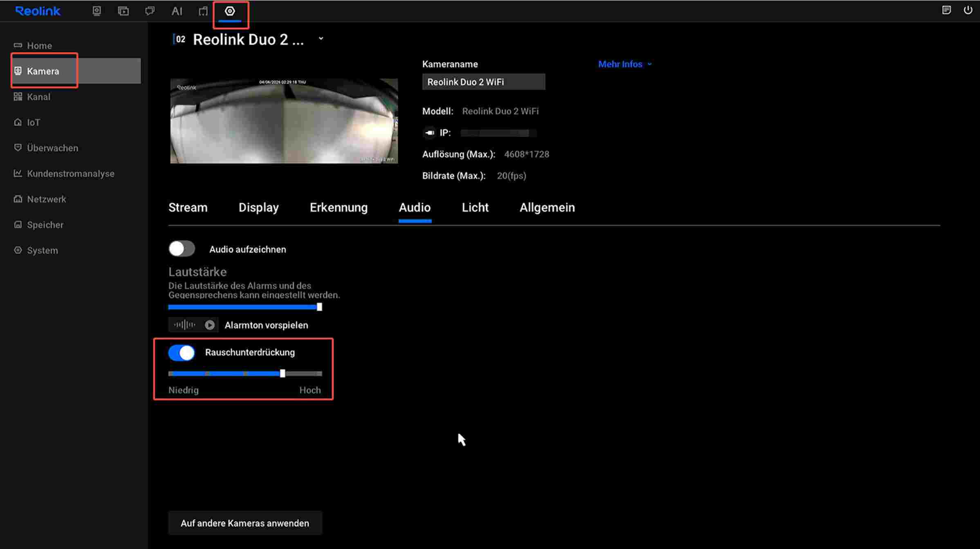The height and width of the screenshot is (549, 980).
Task: Open the messages icon in top bar
Action: coord(150,11)
